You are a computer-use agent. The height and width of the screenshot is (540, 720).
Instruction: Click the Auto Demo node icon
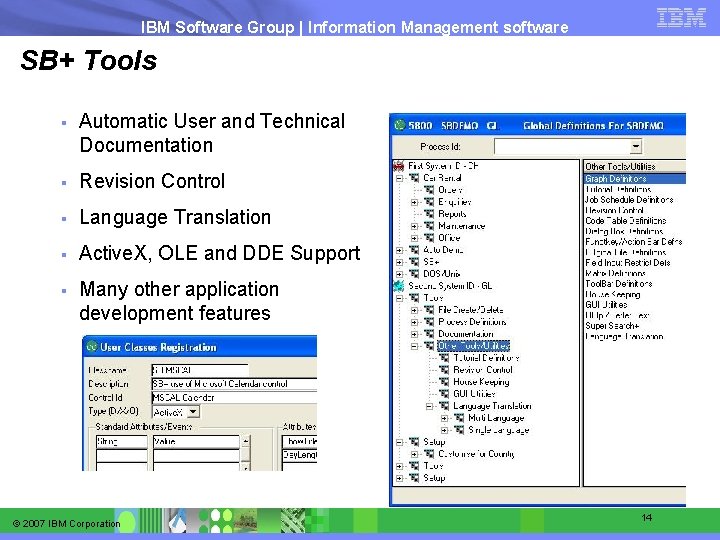pos(414,250)
